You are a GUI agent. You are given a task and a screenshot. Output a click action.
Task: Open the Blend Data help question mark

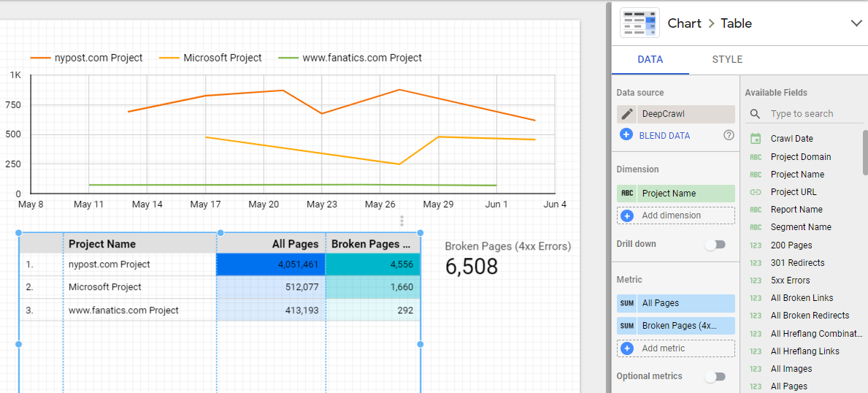tap(728, 135)
